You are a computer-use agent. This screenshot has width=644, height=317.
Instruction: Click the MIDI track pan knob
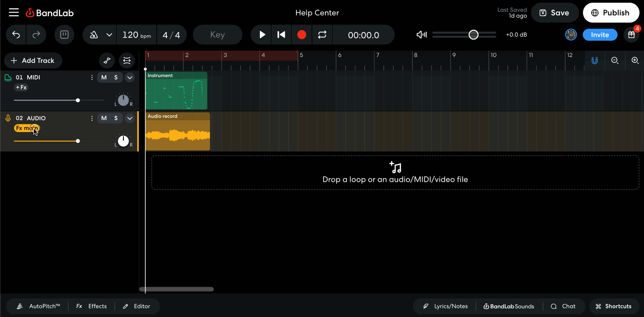click(123, 100)
